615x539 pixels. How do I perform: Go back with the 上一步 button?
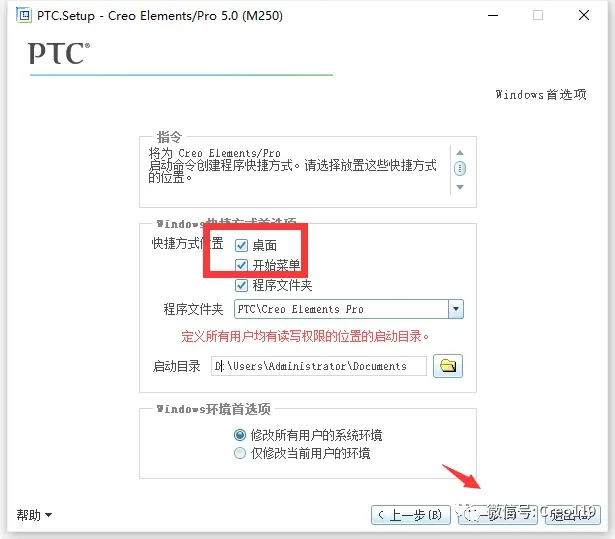coord(409,515)
